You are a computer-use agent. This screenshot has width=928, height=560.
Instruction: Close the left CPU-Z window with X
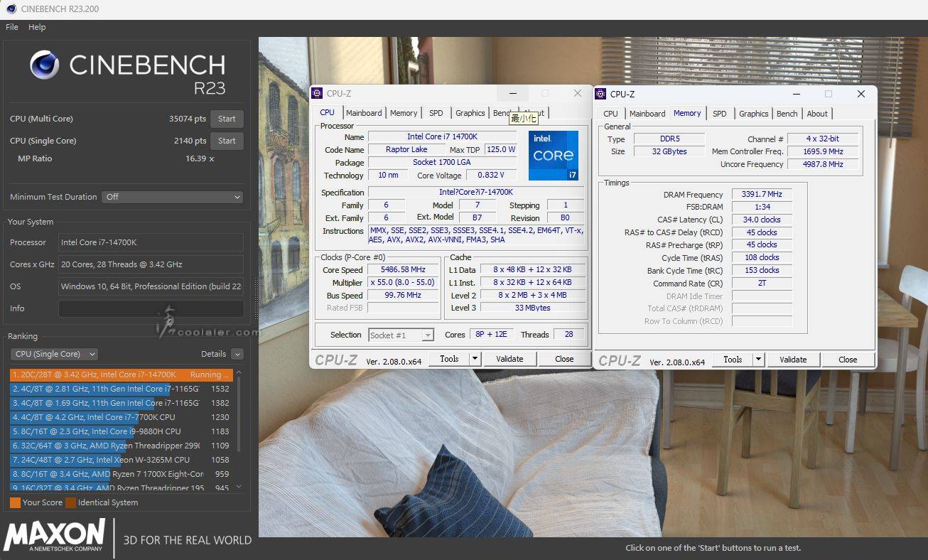click(x=578, y=93)
